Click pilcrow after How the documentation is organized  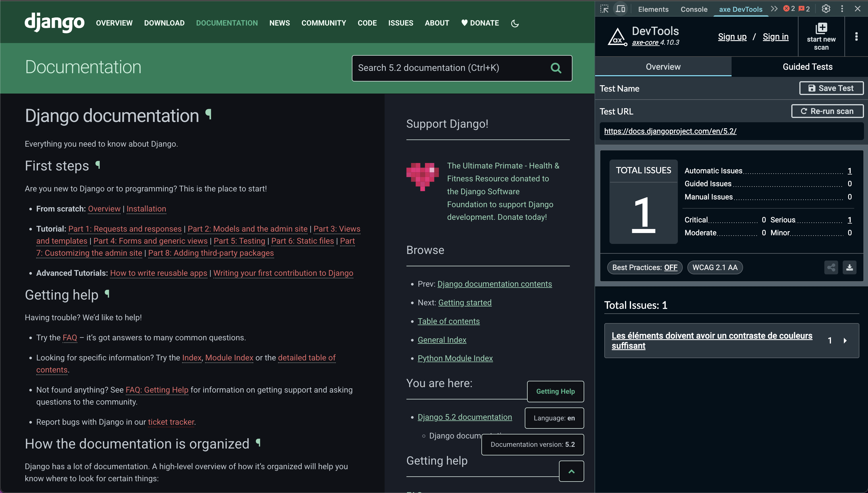(x=259, y=442)
